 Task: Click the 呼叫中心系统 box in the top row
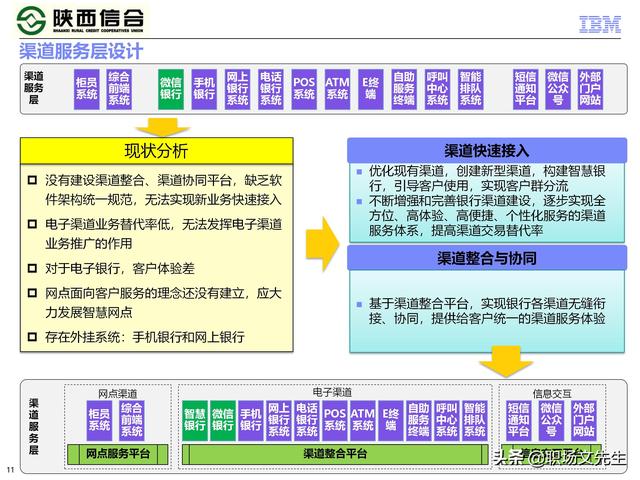437,89
